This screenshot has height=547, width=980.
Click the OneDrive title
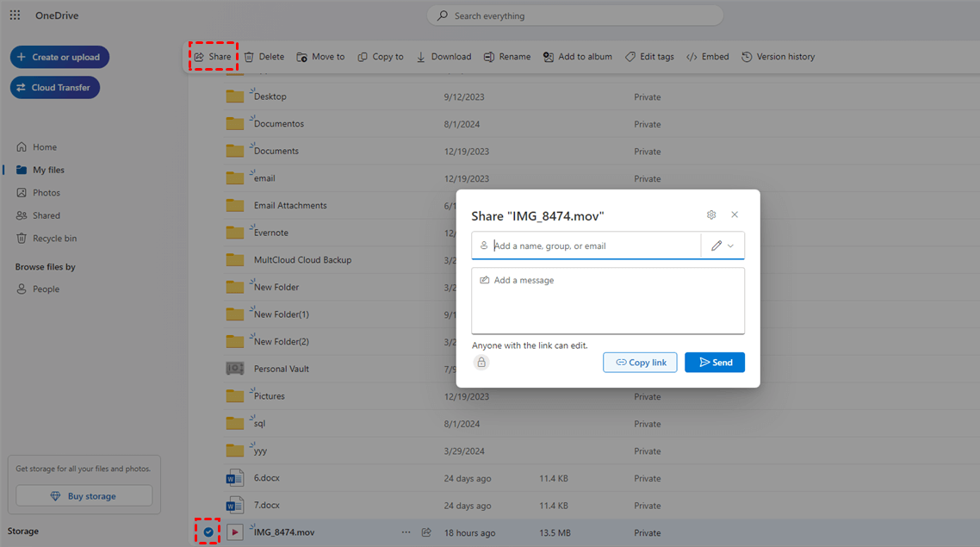pos(57,16)
